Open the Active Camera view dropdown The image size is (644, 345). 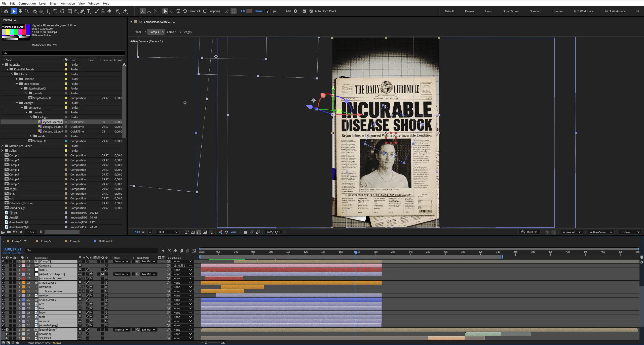pos(601,232)
